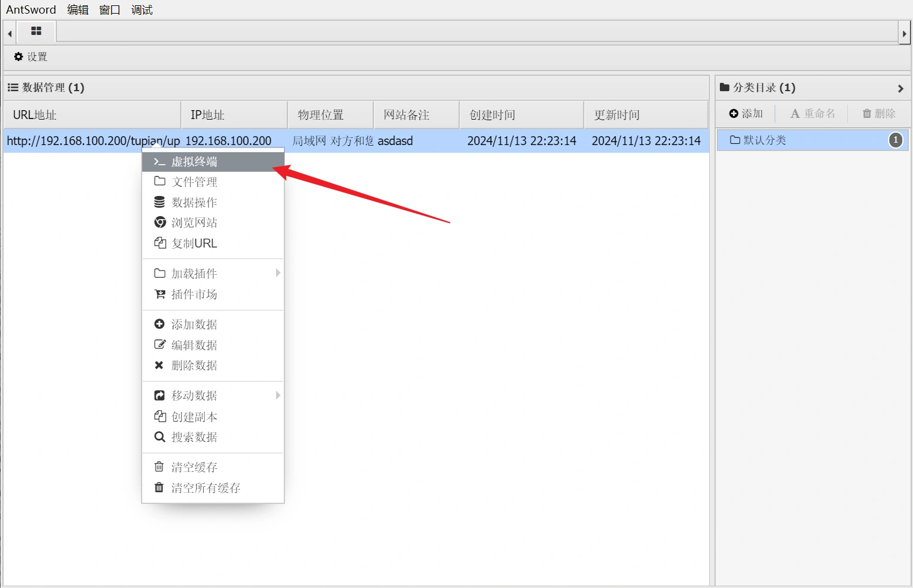Click the magnifier icon for 搜索数据
Viewport: 913px width, 588px height.
159,437
